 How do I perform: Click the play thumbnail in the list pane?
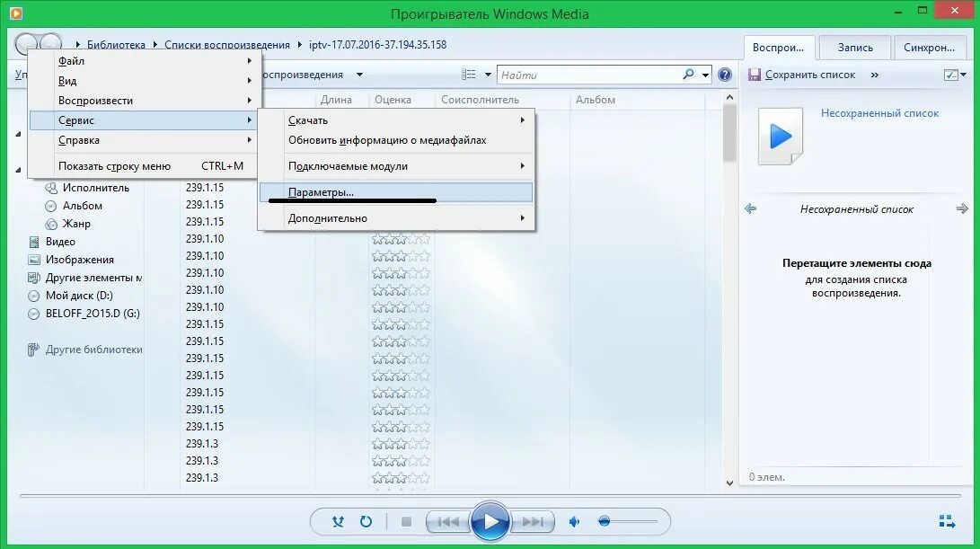click(780, 137)
